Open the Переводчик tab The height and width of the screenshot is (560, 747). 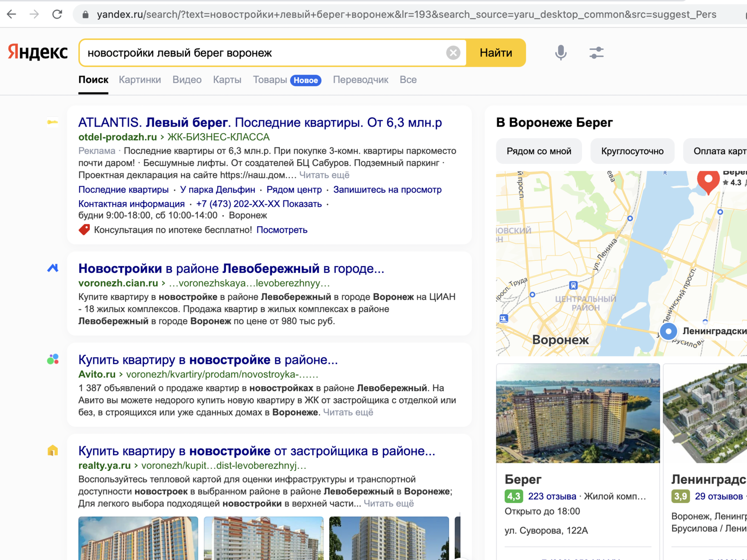(361, 80)
